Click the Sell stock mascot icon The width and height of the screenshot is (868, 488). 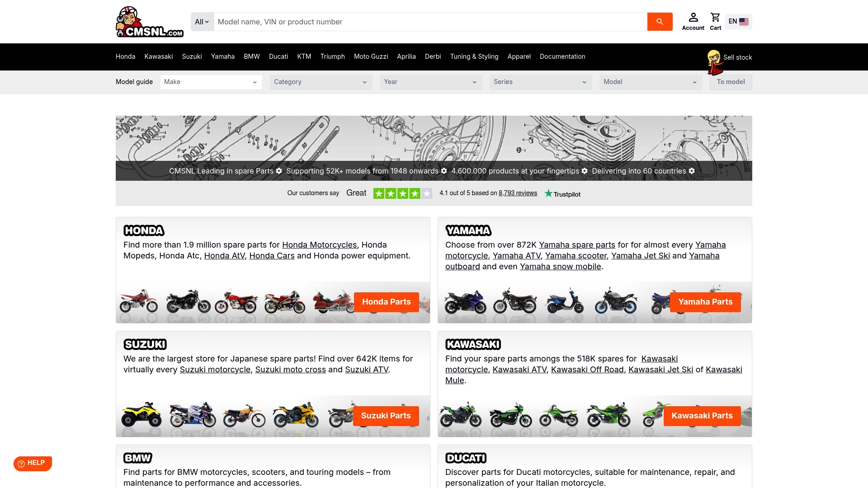pos(714,62)
